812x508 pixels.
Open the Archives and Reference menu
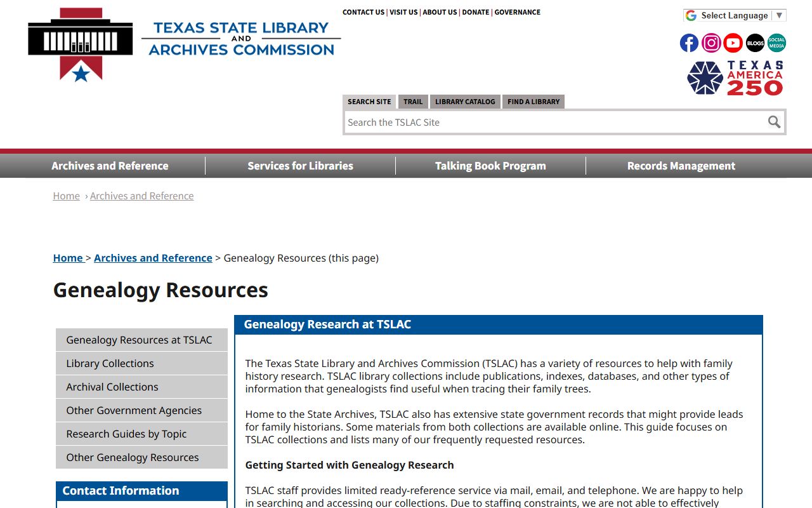pos(110,166)
